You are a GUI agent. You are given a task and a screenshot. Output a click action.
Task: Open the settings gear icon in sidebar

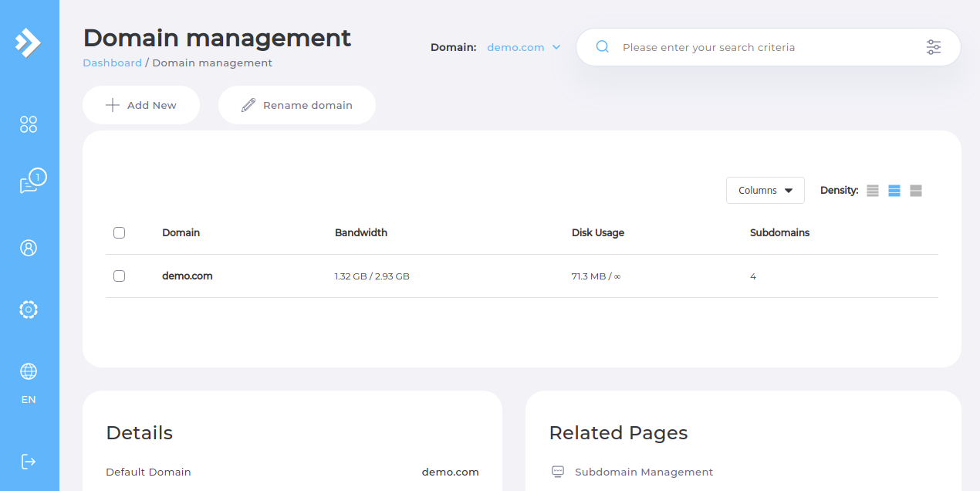29,310
